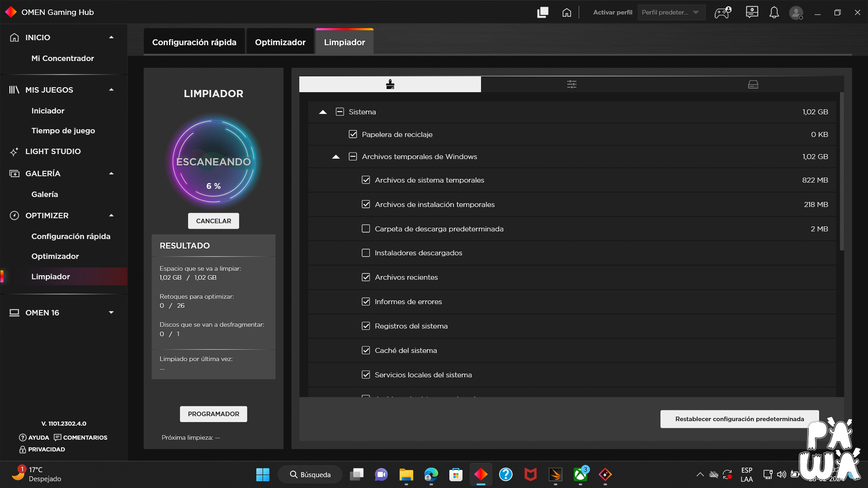Open the Perfil predeterminado dropdown
The image size is (868, 488).
[x=671, y=12]
